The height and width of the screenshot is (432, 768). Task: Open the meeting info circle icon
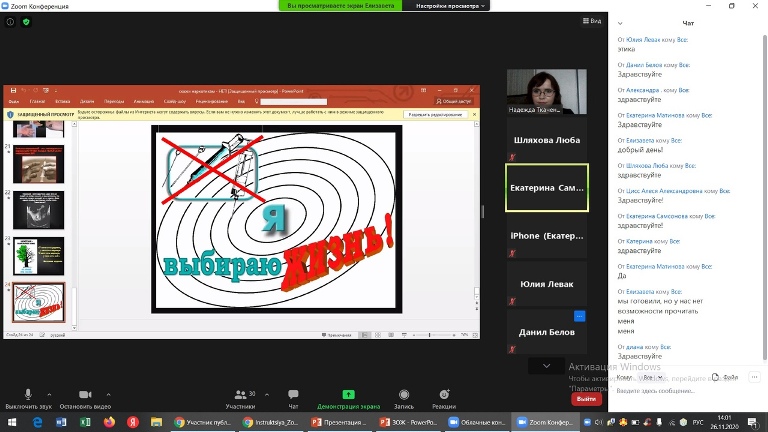[x=10, y=21]
